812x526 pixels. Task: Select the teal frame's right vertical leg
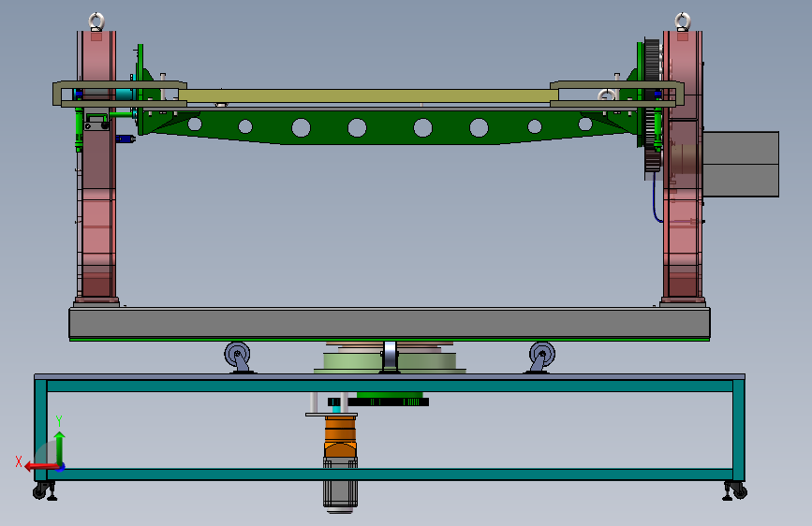(738, 430)
